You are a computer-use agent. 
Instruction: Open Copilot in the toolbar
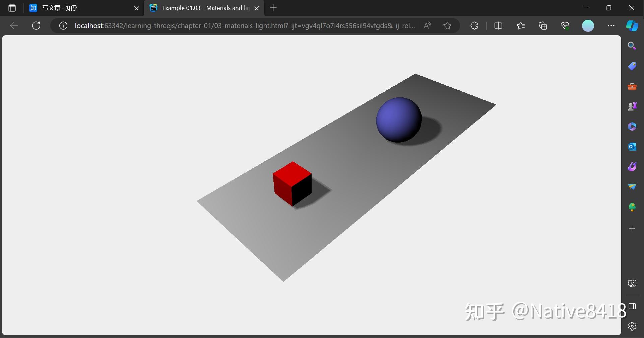tap(633, 26)
